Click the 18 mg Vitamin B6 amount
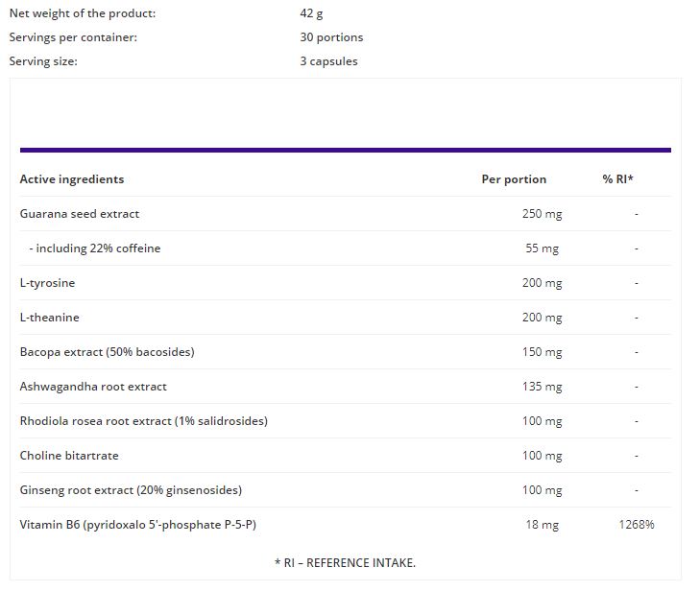This screenshot has width=700, height=591. (x=543, y=525)
